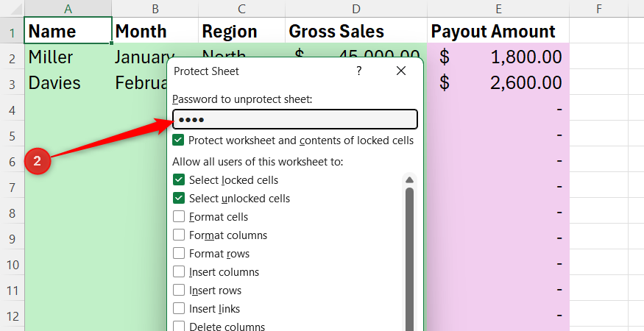This screenshot has height=331, width=644.
Task: Select the Month header cell
Action: [x=155, y=30]
